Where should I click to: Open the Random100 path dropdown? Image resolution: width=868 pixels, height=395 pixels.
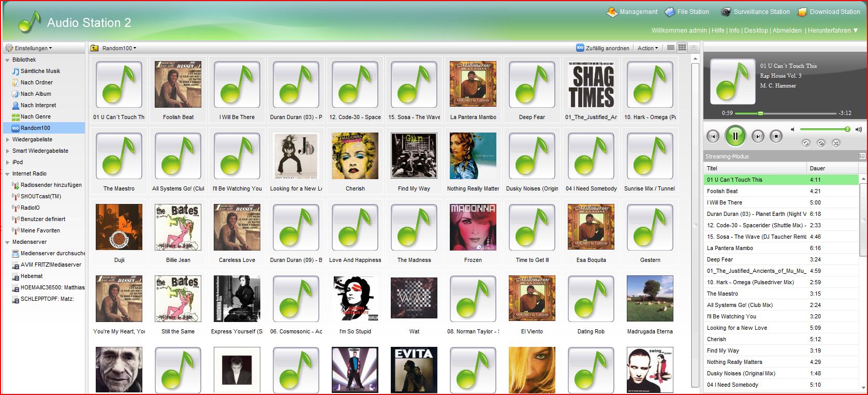(119, 48)
